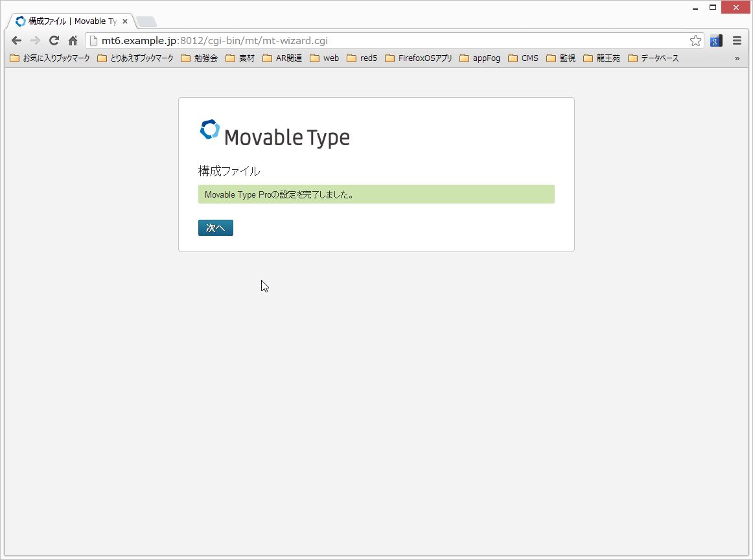The image size is (753, 560).
Task: Open the 龍王苑 bookmark folder
Action: 602,58
